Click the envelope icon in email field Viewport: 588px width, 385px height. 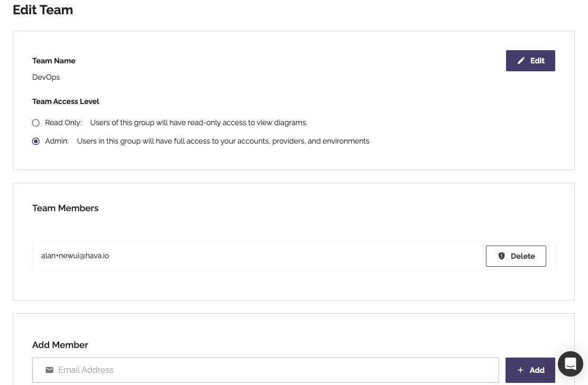click(x=50, y=370)
